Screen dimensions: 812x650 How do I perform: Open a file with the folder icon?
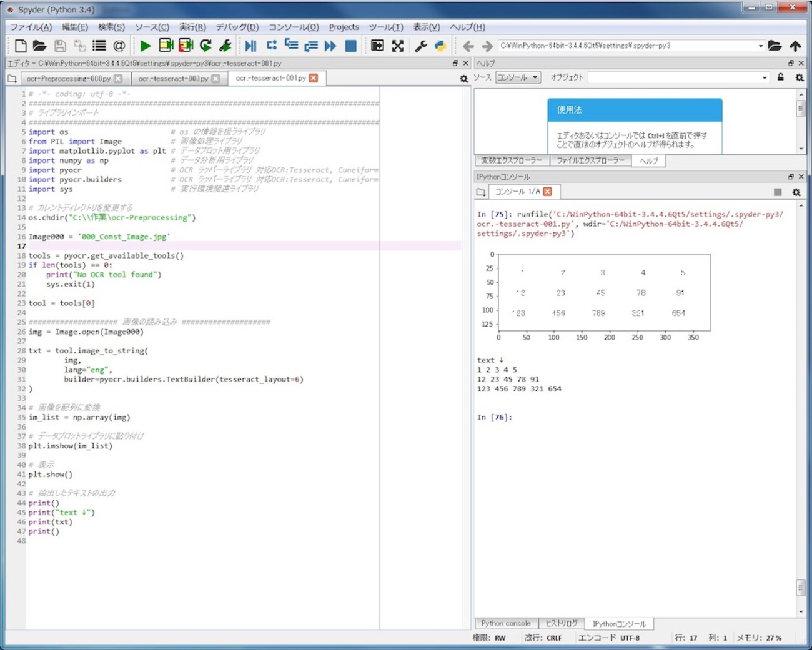(x=39, y=46)
